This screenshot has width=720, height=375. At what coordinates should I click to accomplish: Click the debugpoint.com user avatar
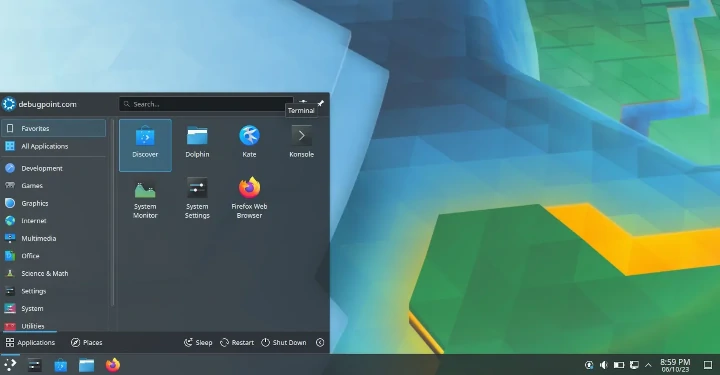click(8, 104)
